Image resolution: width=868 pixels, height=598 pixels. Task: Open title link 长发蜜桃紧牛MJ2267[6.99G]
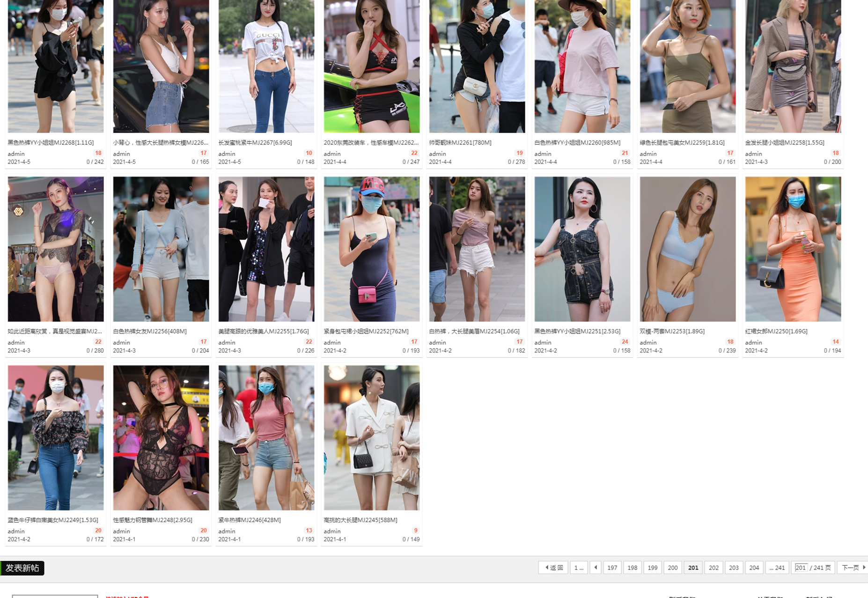pyautogui.click(x=255, y=142)
